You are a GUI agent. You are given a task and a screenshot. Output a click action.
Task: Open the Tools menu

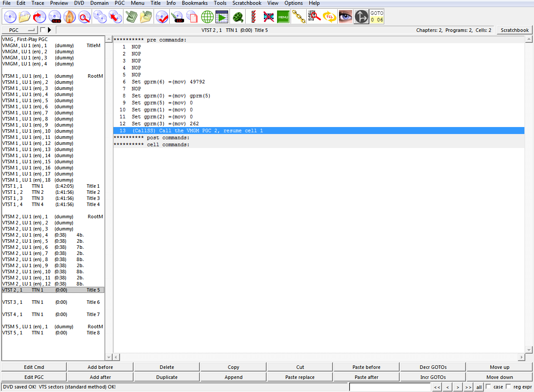click(x=220, y=3)
